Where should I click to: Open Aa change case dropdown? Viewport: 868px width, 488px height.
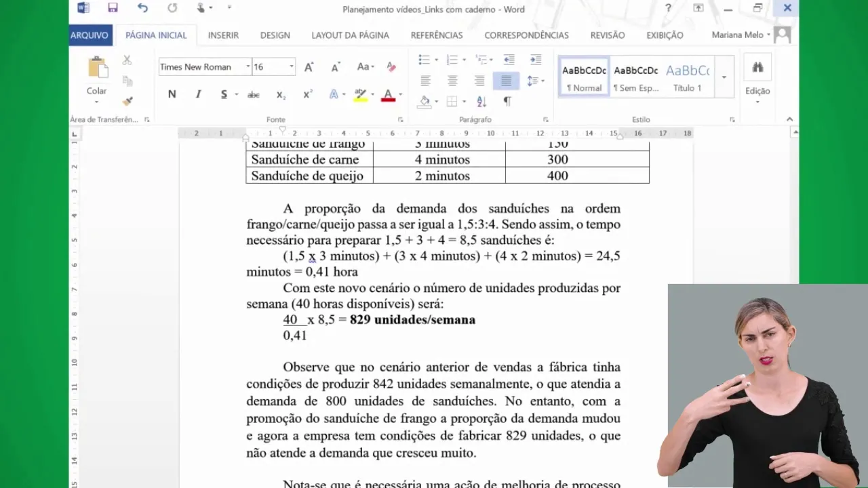366,66
